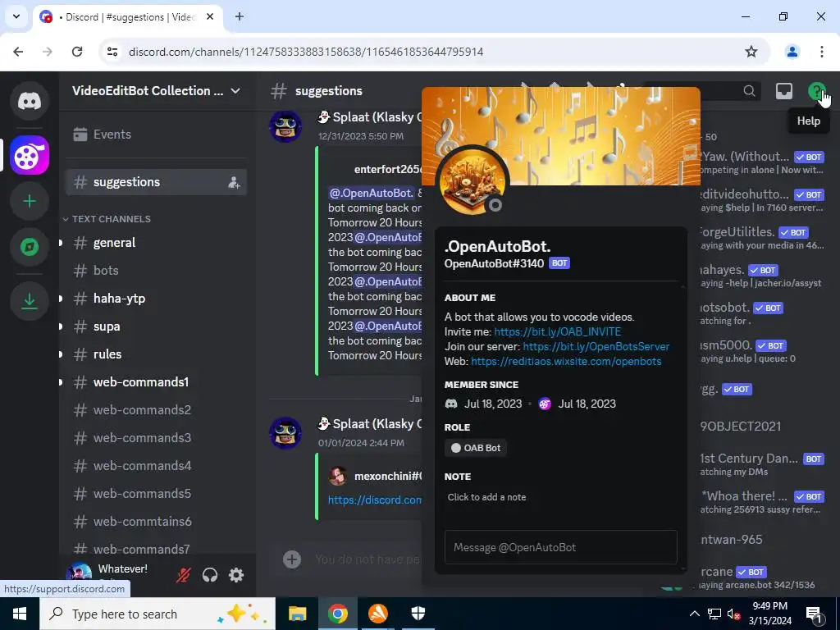The height and width of the screenshot is (630, 840).
Task: Invite people icon on suggestions channel
Action: [x=234, y=183]
